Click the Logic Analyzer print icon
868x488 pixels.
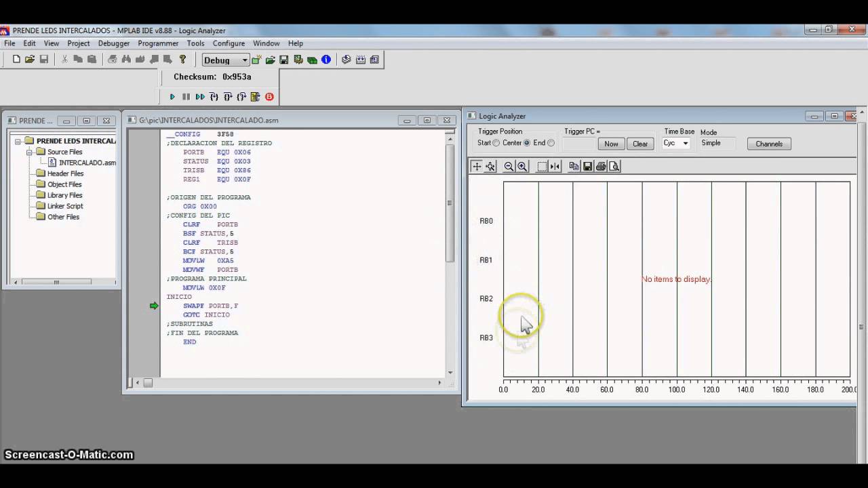pyautogui.click(x=601, y=166)
